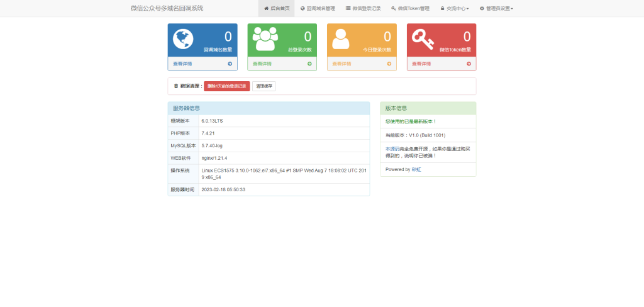Open 微信Token管理 in the navbar
This screenshot has height=307, width=644.
[410, 9]
